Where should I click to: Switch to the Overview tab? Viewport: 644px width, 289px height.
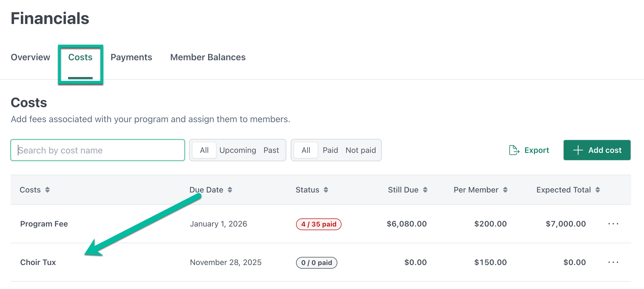pos(30,57)
